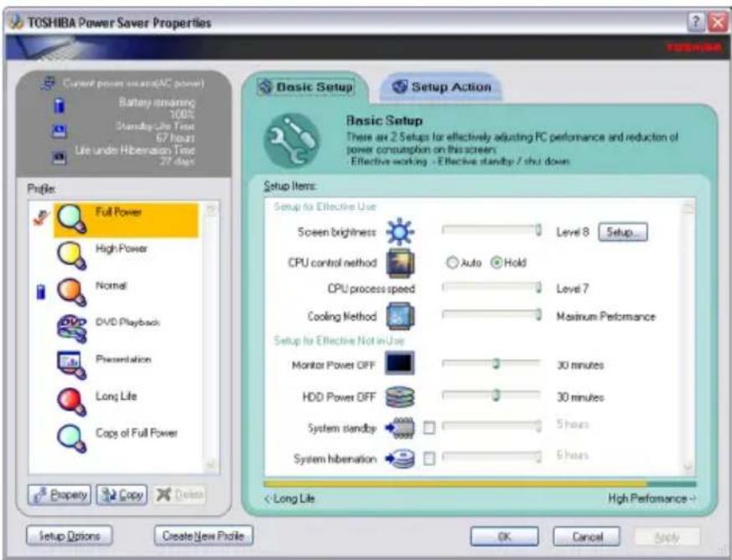Click the Basic Setup wrench and screwdriver icon
This screenshot has width=732, height=560.
(x=291, y=141)
